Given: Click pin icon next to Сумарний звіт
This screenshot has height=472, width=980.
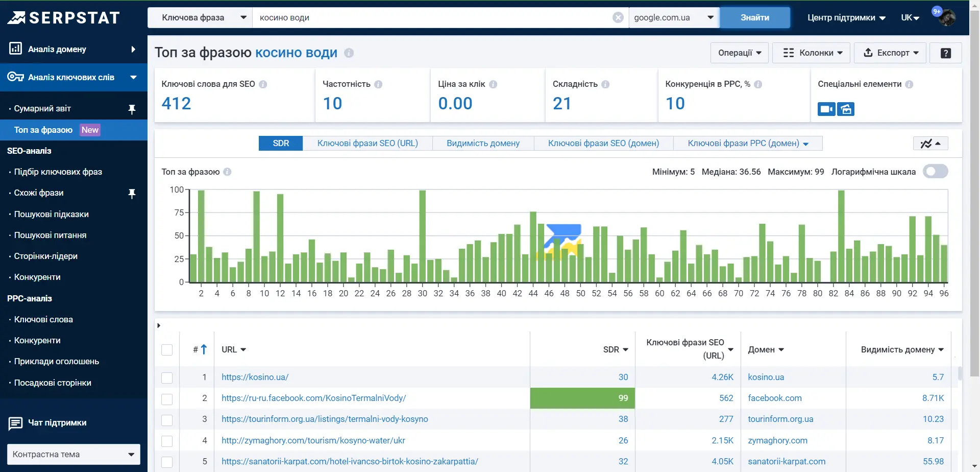Looking at the screenshot, I should 132,109.
